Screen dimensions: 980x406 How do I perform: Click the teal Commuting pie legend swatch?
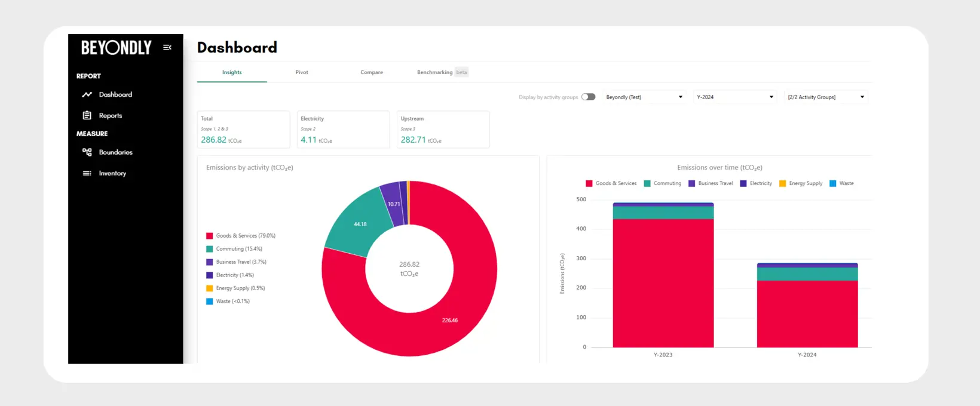(x=210, y=249)
